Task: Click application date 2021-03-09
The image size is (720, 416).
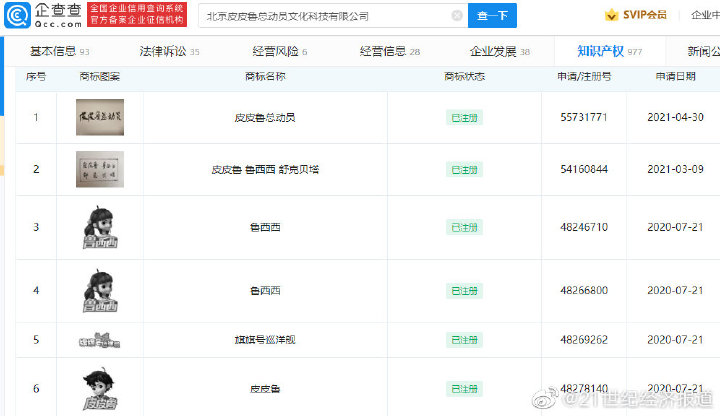Action: tap(675, 169)
